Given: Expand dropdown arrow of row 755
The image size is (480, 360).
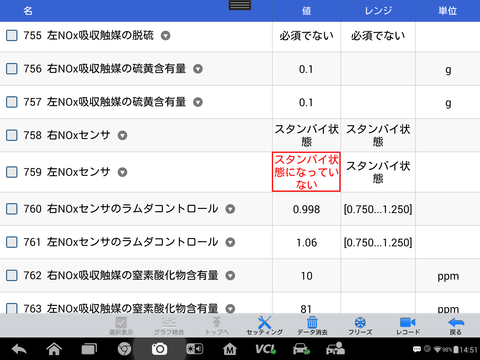Looking at the screenshot, I should tap(166, 35).
